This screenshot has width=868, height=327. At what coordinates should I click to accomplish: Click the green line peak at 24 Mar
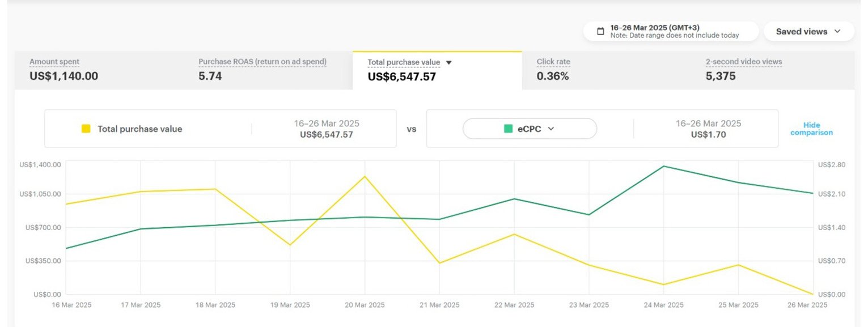663,166
